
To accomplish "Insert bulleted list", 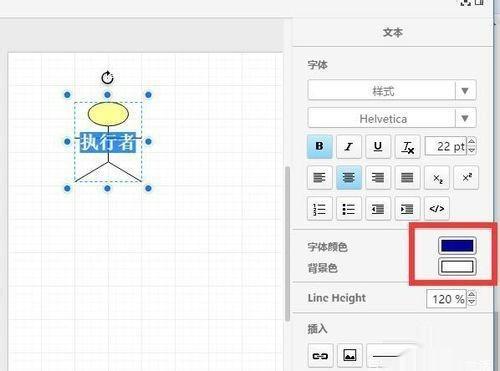I will [349, 209].
